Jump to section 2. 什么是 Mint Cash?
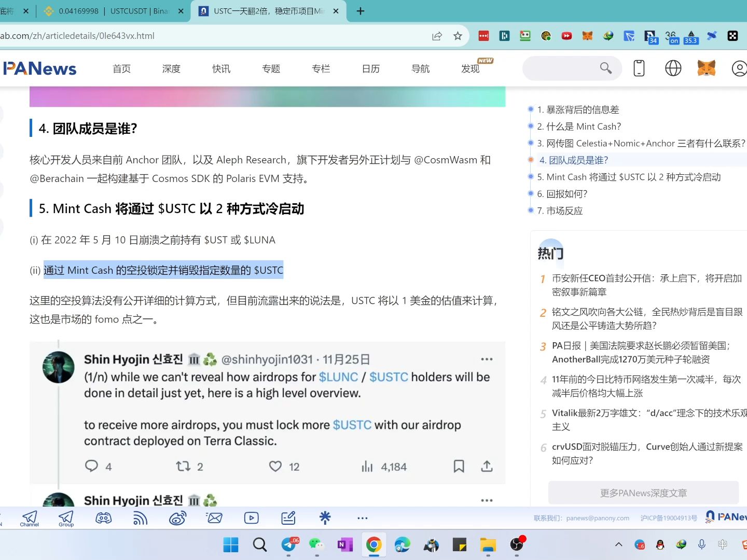The width and height of the screenshot is (747, 560). 579,127
